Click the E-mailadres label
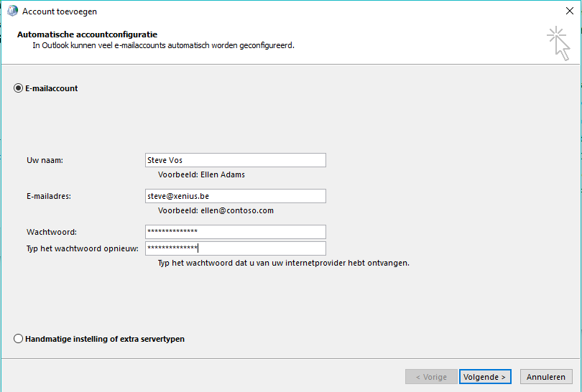This screenshot has width=582, height=392. [x=49, y=196]
